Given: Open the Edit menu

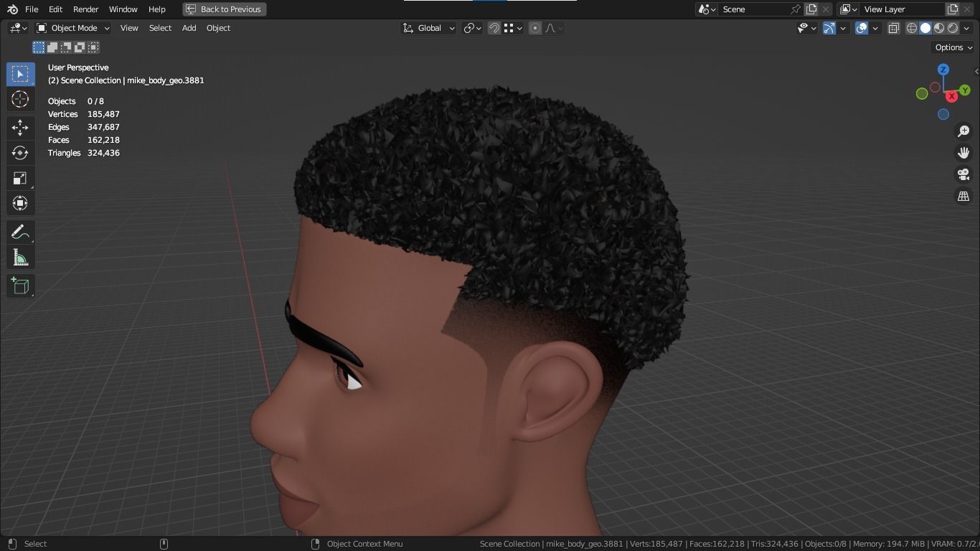Looking at the screenshot, I should 55,9.
